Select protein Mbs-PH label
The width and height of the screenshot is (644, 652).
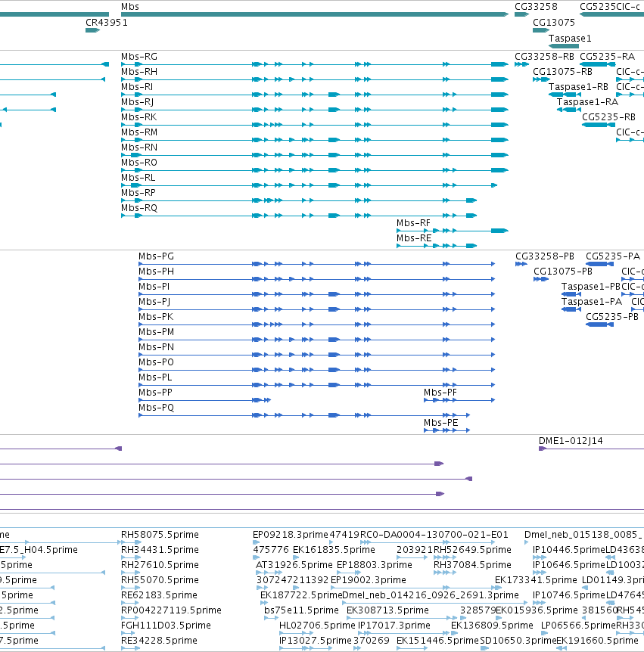pos(156,271)
